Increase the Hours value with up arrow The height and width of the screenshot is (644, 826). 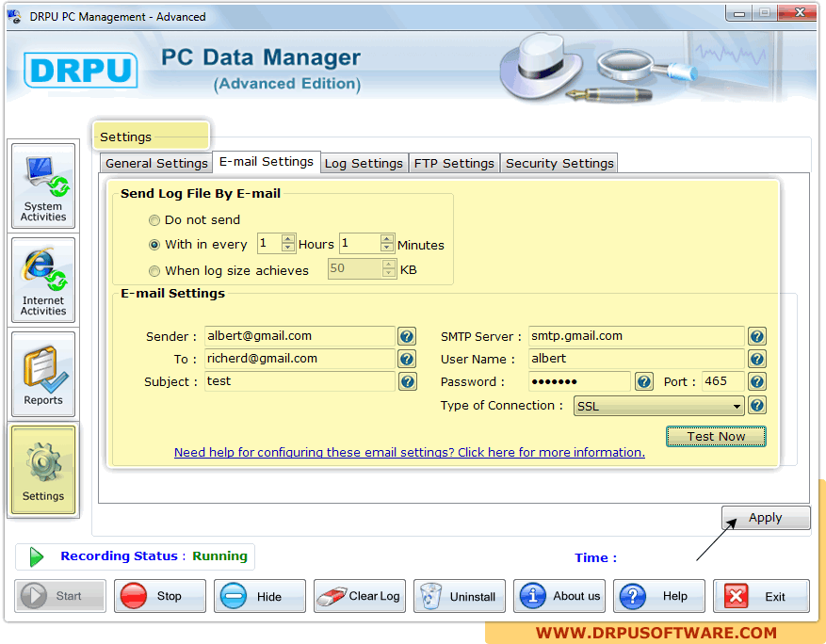pos(287,239)
